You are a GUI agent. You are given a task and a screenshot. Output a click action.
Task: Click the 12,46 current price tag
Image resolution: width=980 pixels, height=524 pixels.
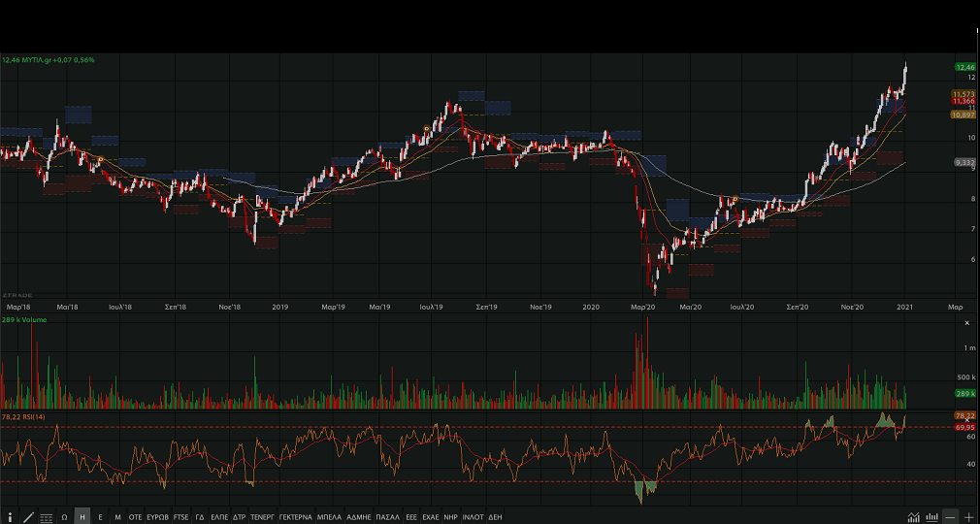point(964,67)
